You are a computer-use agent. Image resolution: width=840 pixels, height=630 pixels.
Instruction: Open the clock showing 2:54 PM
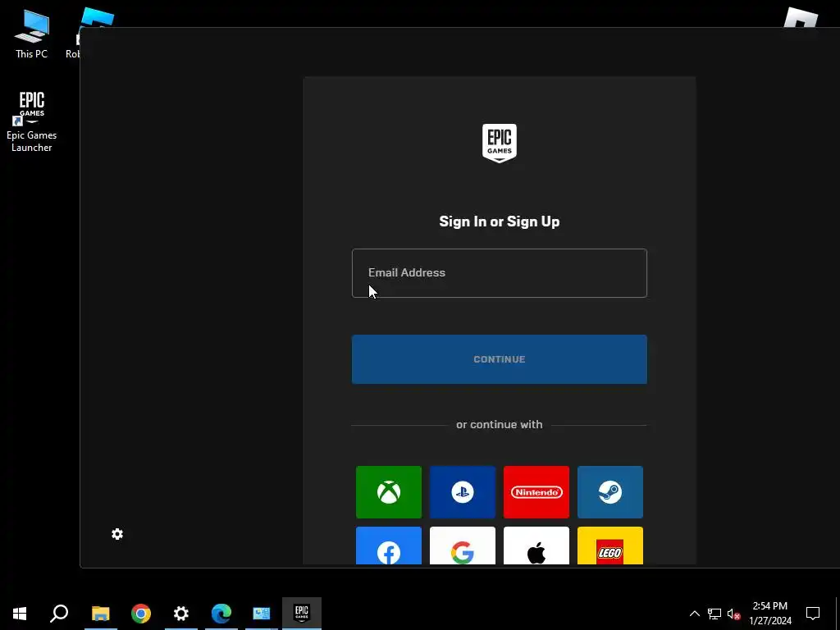769,614
